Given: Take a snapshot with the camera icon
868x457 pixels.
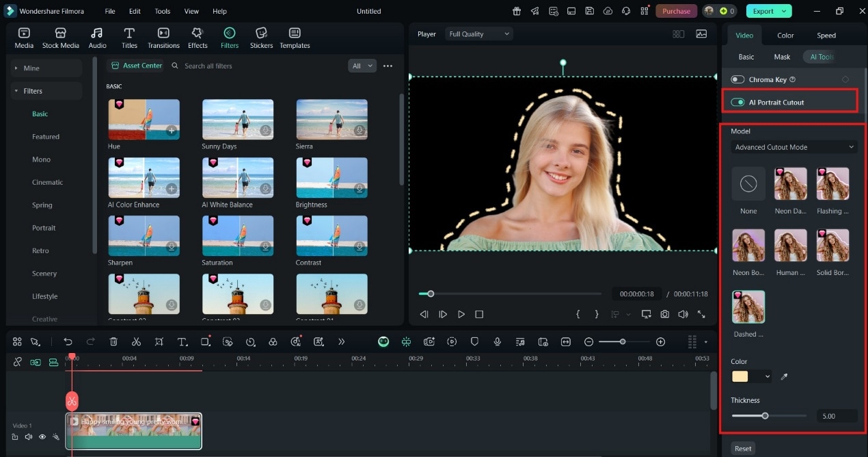Looking at the screenshot, I should [664, 314].
